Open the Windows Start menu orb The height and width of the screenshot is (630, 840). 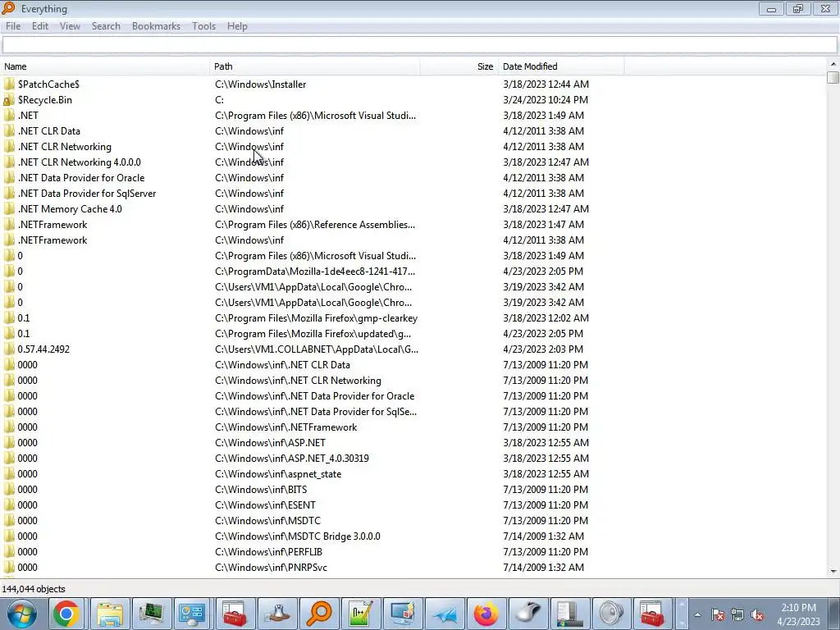coord(21,614)
